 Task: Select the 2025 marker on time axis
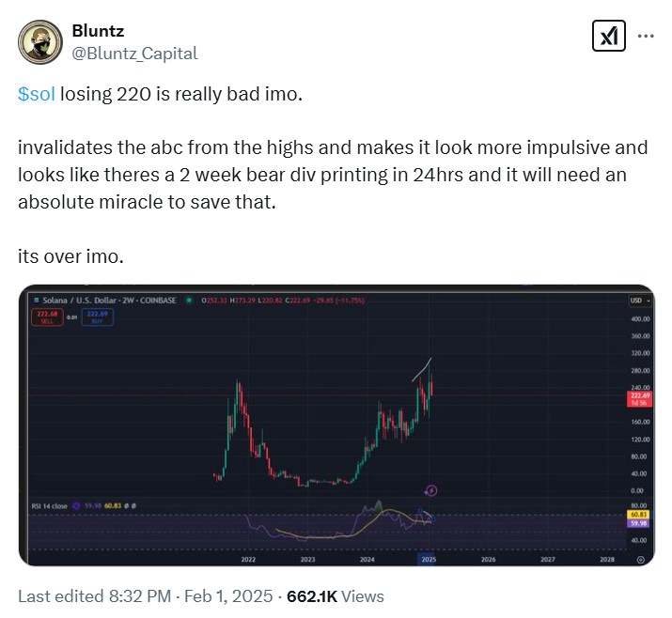pos(429,560)
